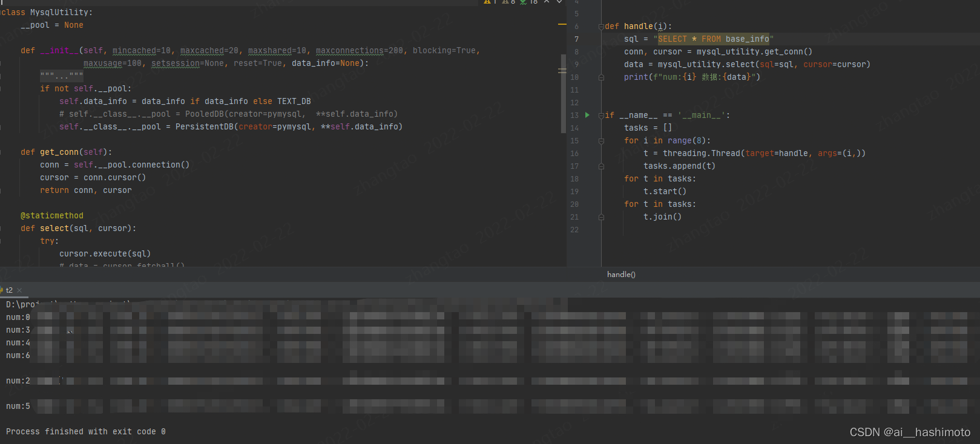Click the fold end marker on line 17
The width and height of the screenshot is (980, 444).
tap(601, 166)
